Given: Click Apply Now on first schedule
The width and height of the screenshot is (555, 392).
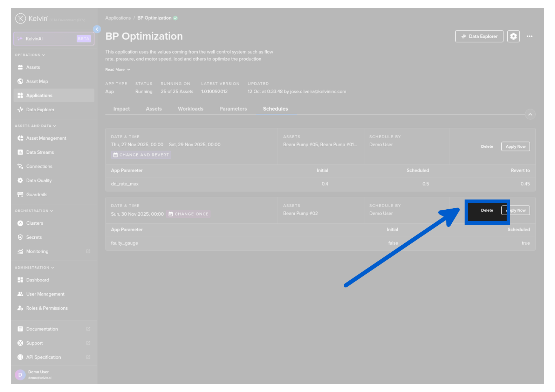Looking at the screenshot, I should coord(515,147).
